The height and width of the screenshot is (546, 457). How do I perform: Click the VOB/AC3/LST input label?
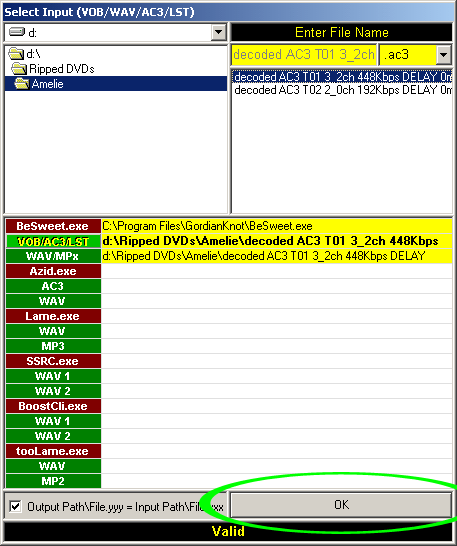(53, 241)
